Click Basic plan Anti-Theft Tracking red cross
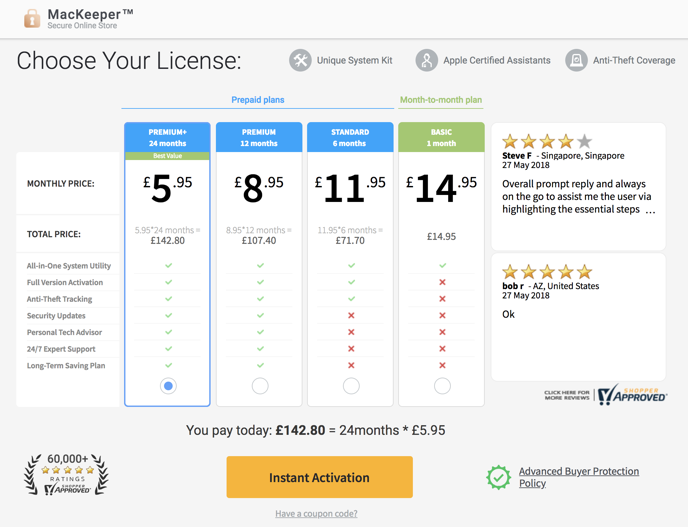The width and height of the screenshot is (688, 527). pyautogui.click(x=442, y=299)
